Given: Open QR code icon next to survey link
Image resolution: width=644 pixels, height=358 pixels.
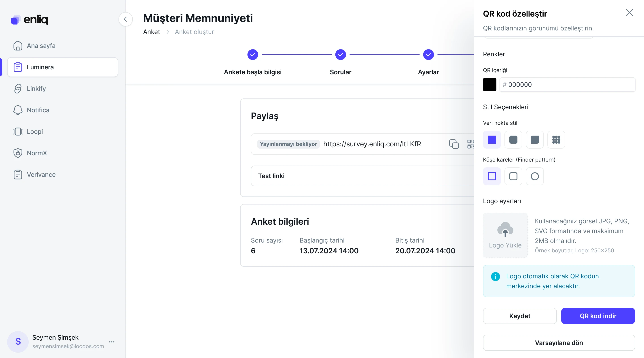Looking at the screenshot, I should pyautogui.click(x=470, y=144).
